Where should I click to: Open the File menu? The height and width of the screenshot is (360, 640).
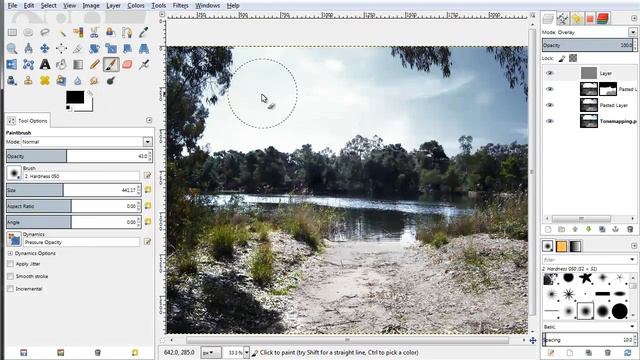click(13, 5)
